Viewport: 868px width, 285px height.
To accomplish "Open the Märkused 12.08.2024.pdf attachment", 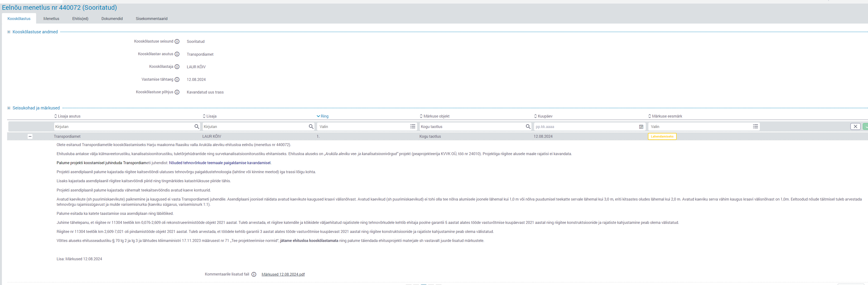I will click(283, 275).
